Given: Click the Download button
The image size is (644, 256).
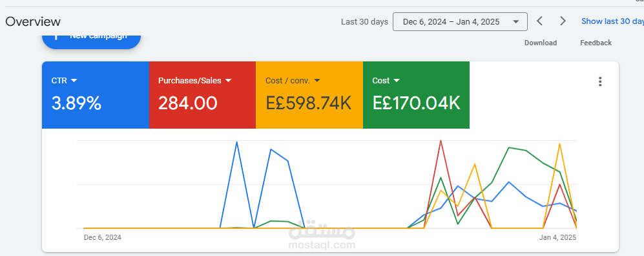Looking at the screenshot, I should point(541,43).
